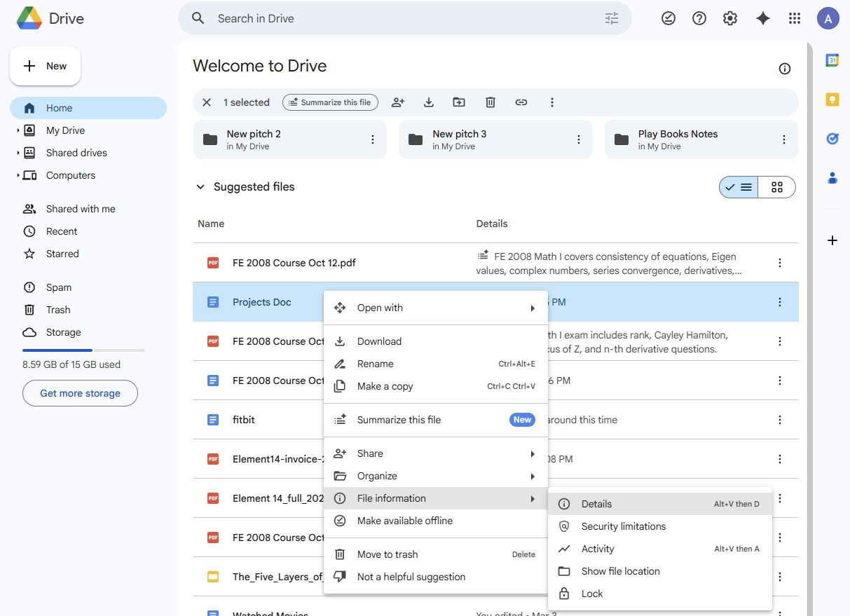850x616 pixels.
Task: Click the Search in Drive field
Action: point(405,18)
